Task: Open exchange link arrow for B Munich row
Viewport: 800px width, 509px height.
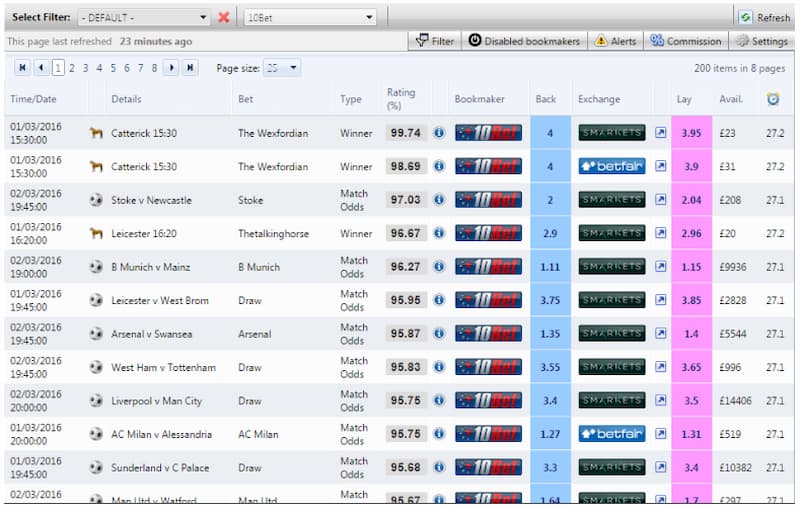Action: click(x=660, y=266)
